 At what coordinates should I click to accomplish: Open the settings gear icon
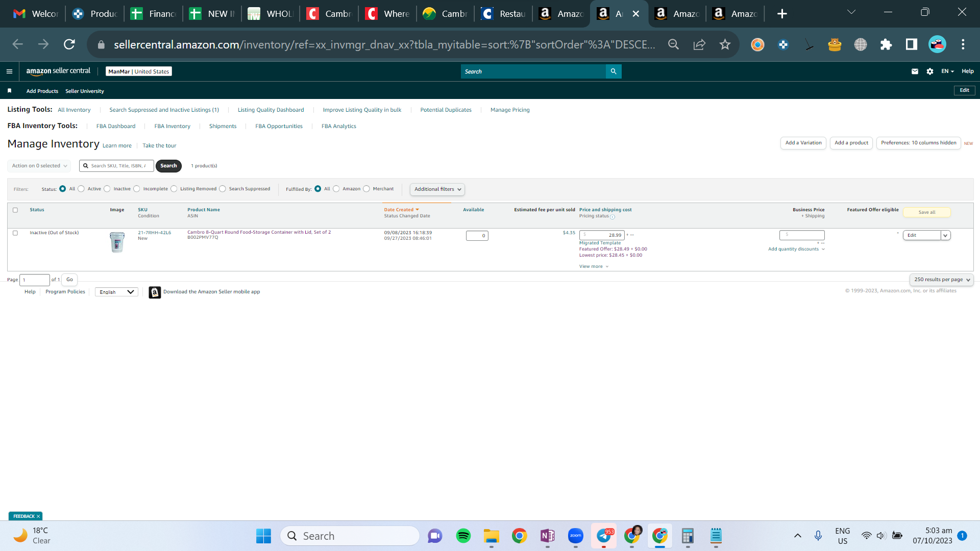coord(930,71)
